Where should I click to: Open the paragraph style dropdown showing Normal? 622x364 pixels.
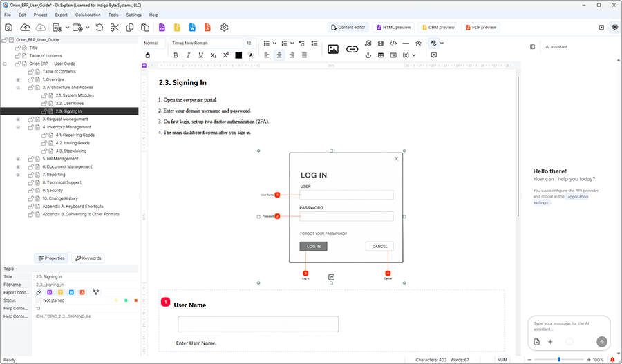pyautogui.click(x=154, y=44)
